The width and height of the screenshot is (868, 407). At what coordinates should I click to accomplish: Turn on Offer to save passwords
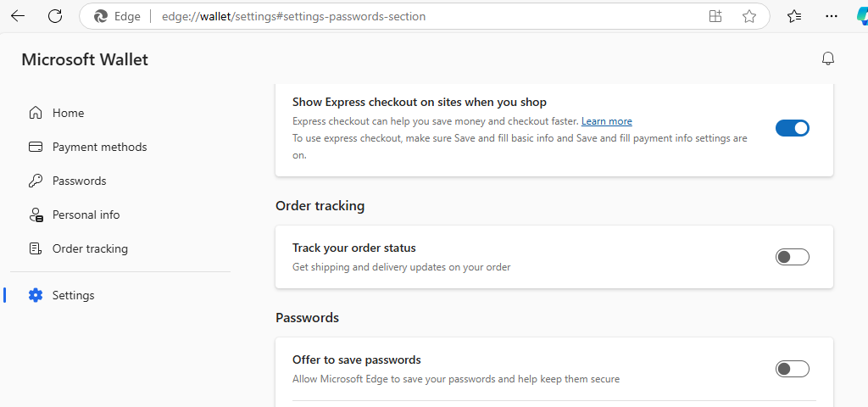[792, 369]
